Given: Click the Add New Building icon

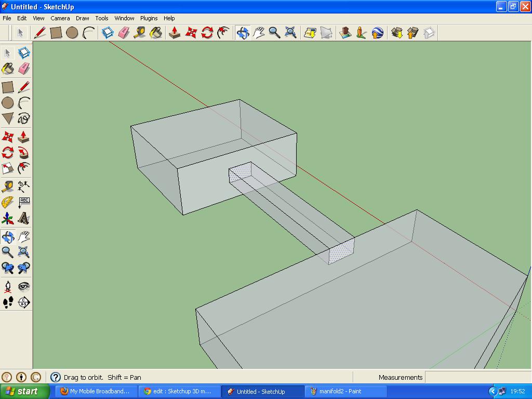Looking at the screenshot, I should 345,33.
